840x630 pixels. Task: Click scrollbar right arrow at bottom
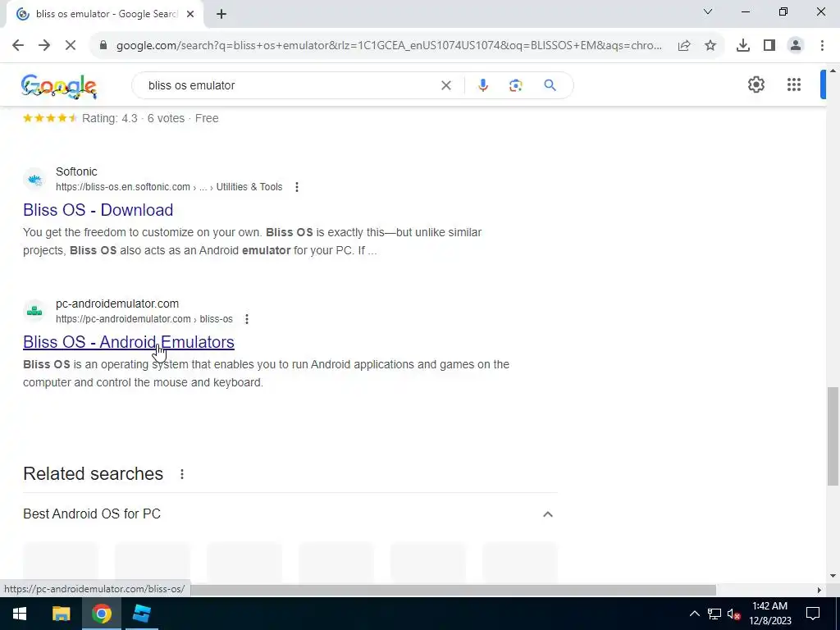click(x=819, y=590)
